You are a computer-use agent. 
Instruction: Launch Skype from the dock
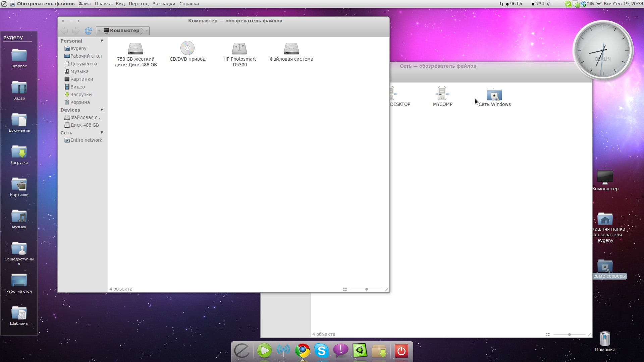[321, 351]
